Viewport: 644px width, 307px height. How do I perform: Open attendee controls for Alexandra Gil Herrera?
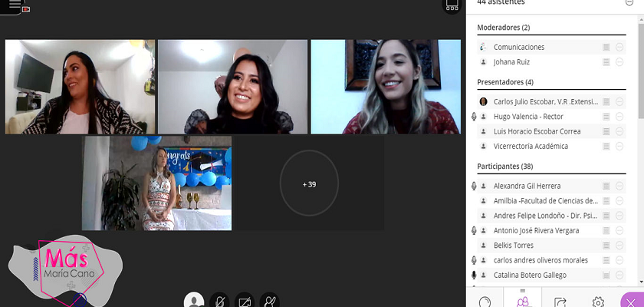coord(619,186)
